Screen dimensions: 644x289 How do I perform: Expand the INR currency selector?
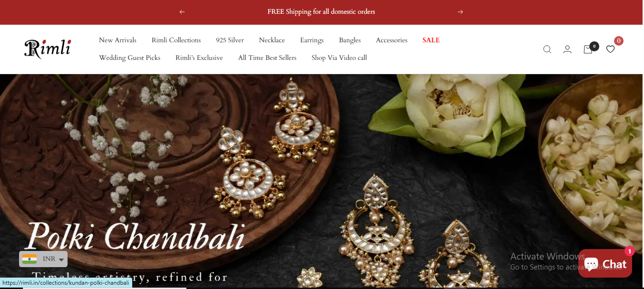[x=43, y=259]
